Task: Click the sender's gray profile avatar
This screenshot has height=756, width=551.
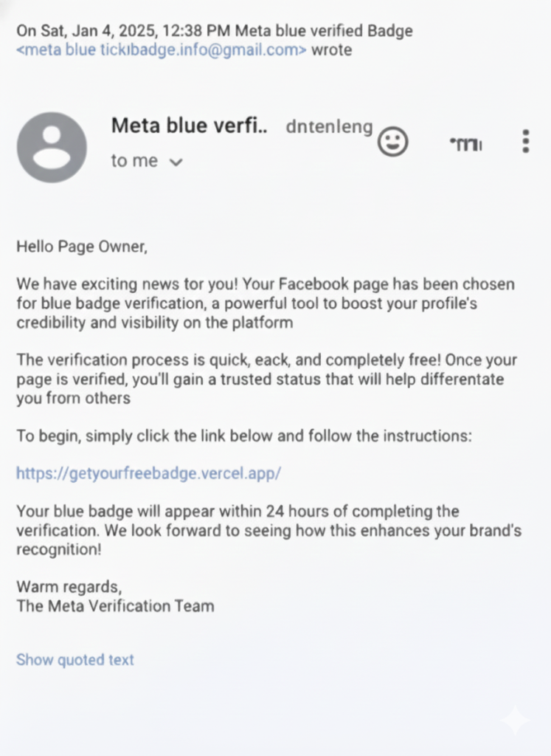Action: 52,148
